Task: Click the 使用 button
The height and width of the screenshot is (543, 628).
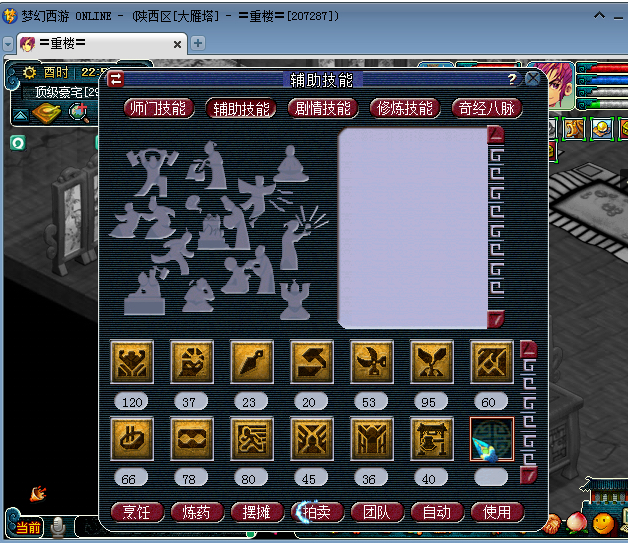Action: click(497, 512)
